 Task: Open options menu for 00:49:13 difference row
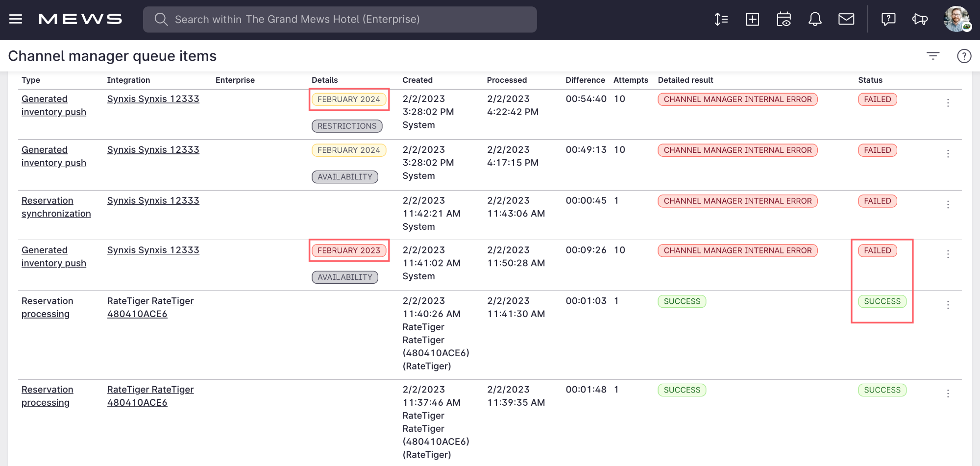[948, 154]
